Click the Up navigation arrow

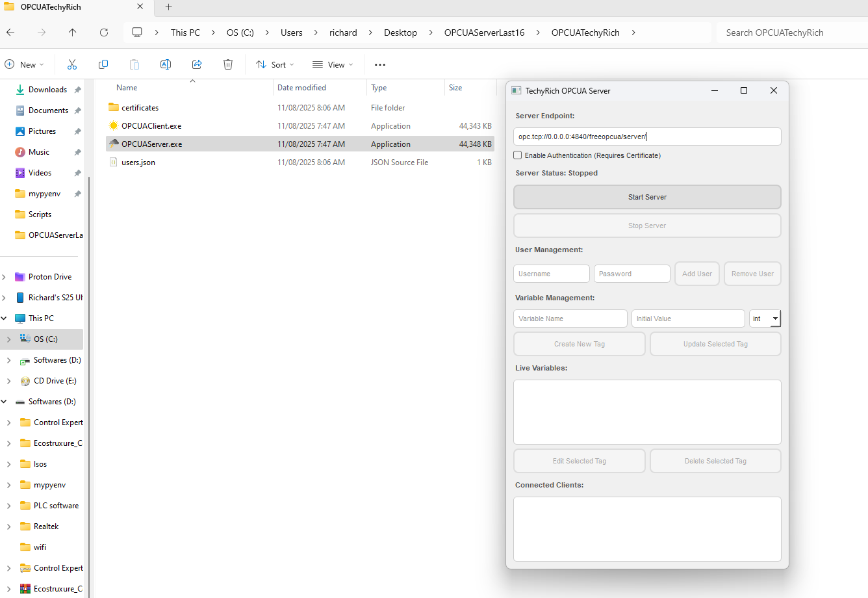[x=73, y=32]
